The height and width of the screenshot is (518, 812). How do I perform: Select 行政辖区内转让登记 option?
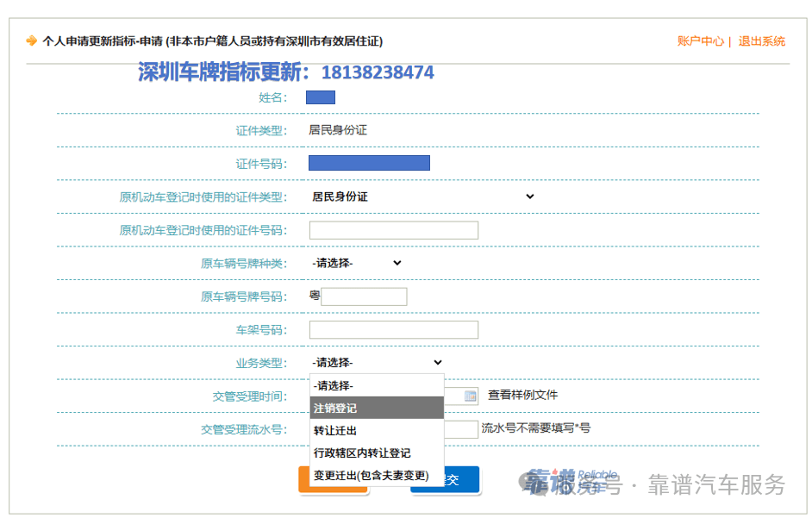(377, 452)
